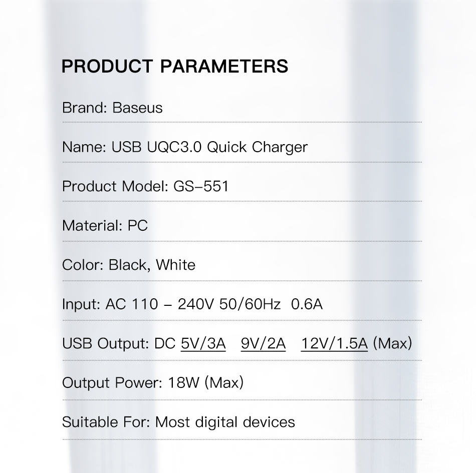Click the underlined 12V/1.5A output value
Screen dimensions: 476x473
334,343
